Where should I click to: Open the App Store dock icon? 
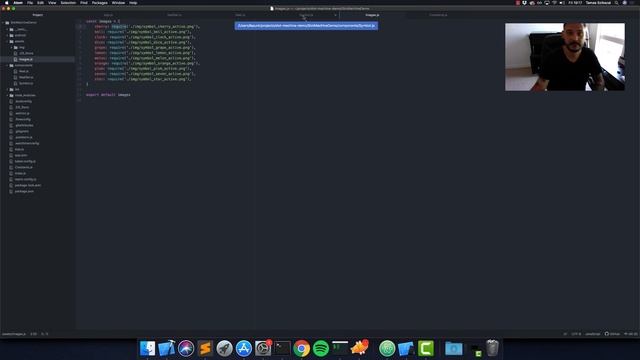244,348
